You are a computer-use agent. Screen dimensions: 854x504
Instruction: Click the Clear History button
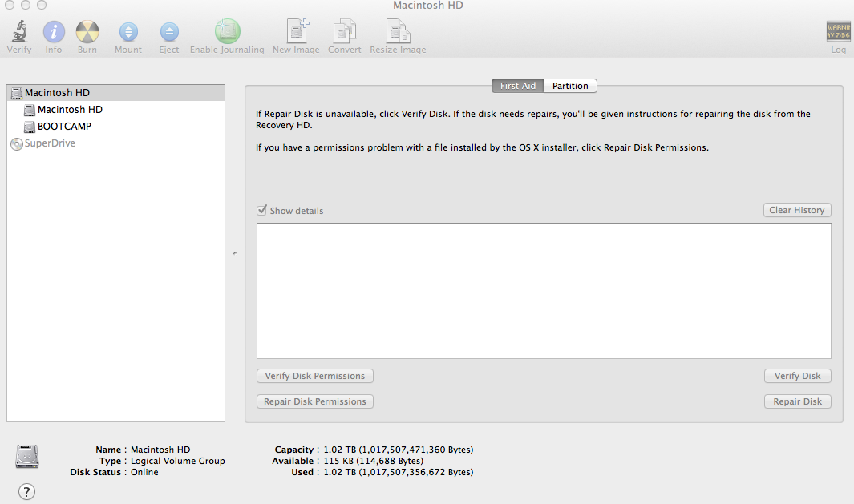797,210
